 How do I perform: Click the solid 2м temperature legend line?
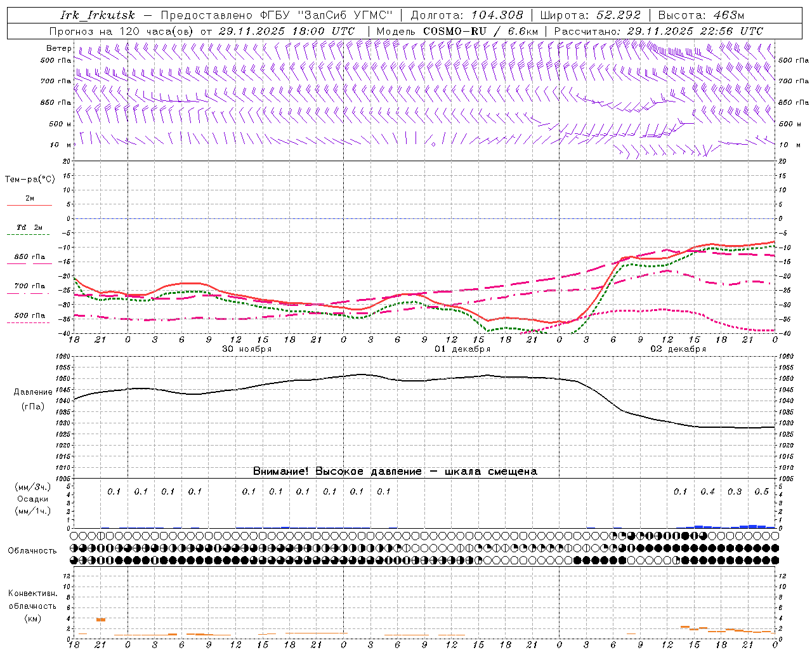coord(29,205)
